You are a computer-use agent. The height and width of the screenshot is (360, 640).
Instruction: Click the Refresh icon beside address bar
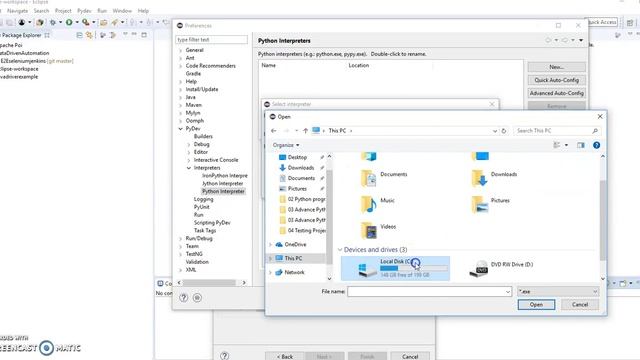point(504,131)
